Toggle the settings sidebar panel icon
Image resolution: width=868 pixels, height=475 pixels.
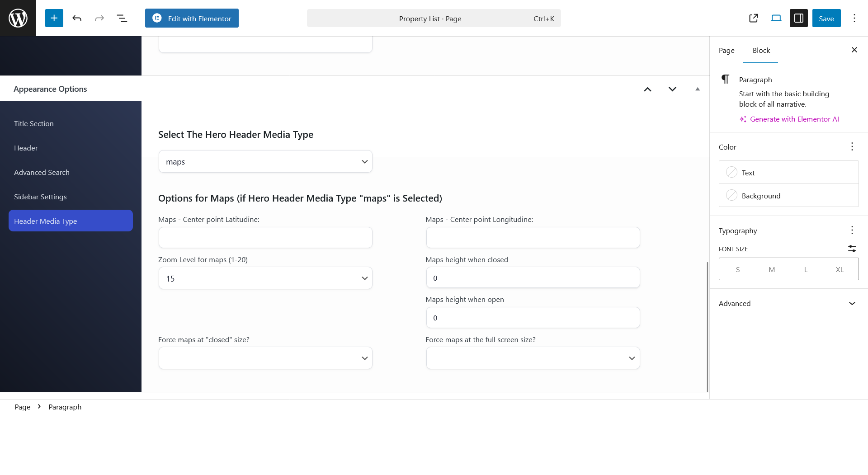point(798,18)
